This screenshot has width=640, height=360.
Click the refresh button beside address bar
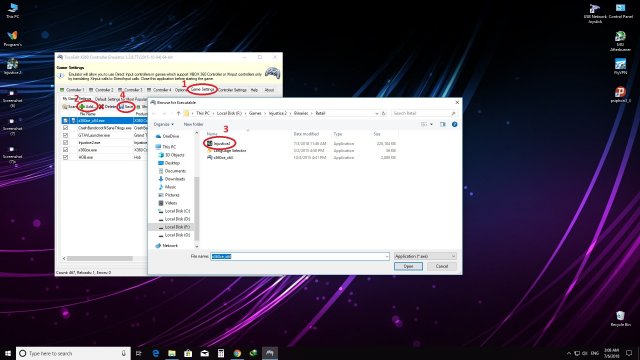click(x=384, y=113)
